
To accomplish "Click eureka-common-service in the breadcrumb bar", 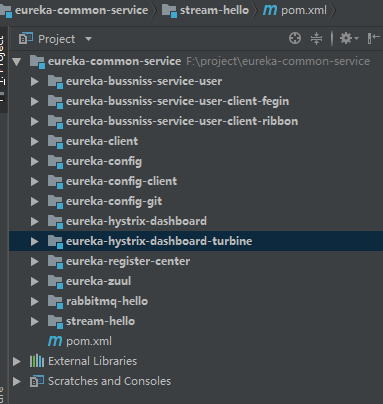I will click(81, 10).
